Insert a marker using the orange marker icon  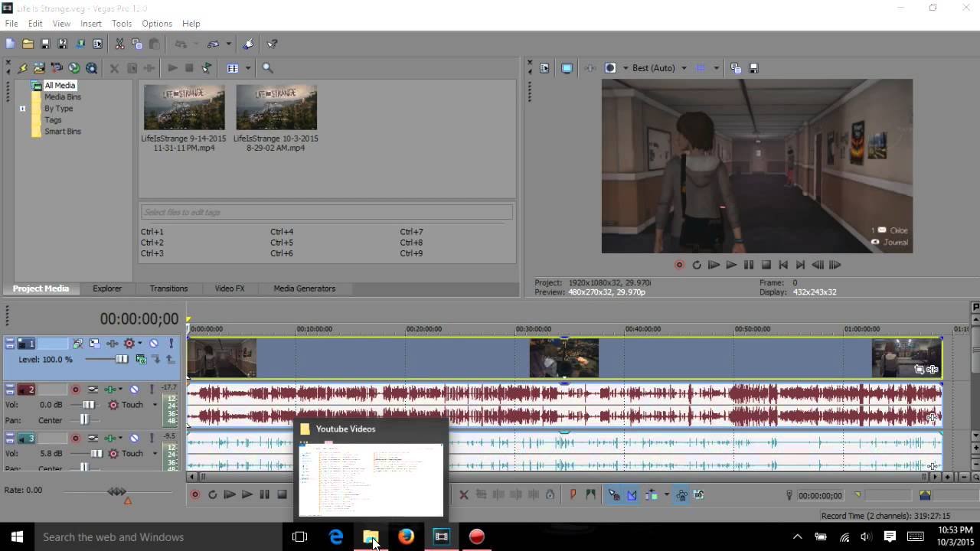pos(573,495)
